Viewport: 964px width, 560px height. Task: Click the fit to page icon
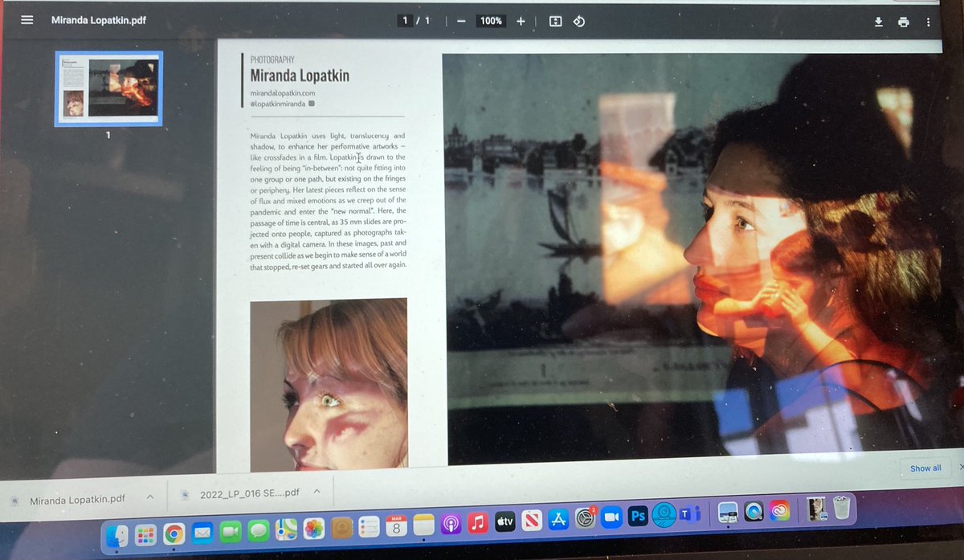(555, 22)
